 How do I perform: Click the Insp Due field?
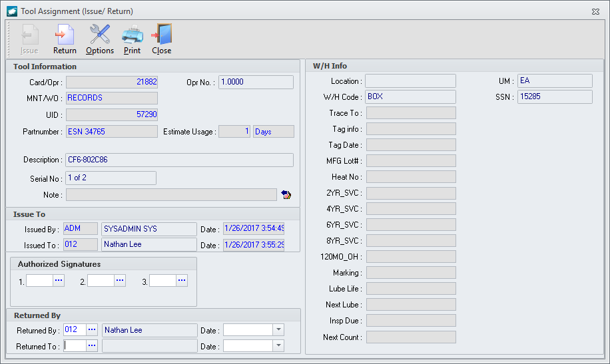411,321
